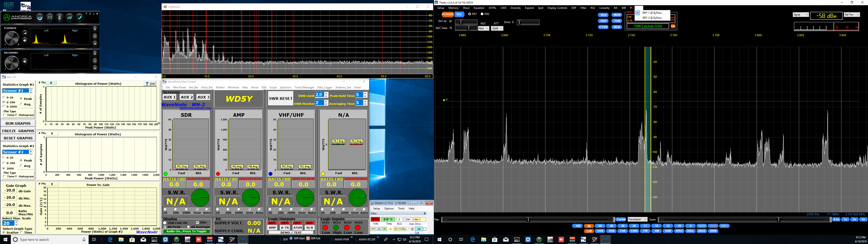Mute the Recording speaker icon in AudioCommander
The height and width of the screenshot is (244, 868).
tap(25, 61)
